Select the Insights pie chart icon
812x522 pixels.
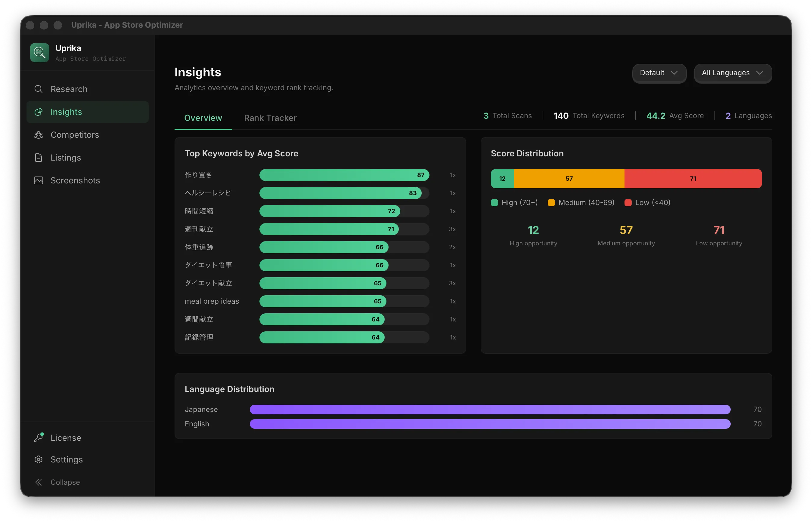pyautogui.click(x=38, y=112)
